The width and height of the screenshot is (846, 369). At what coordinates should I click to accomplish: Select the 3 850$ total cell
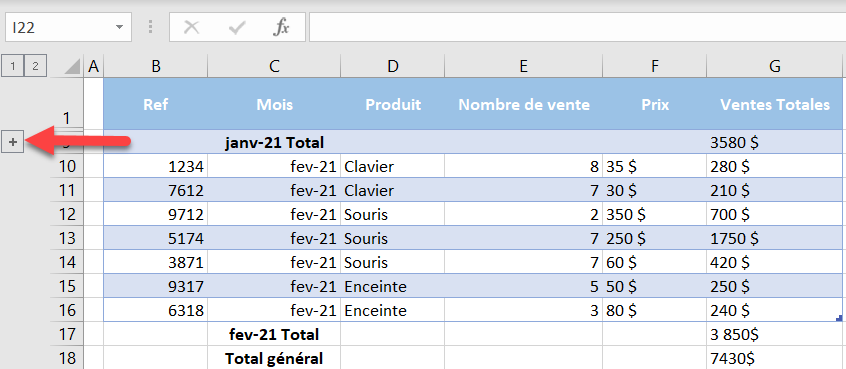776,334
